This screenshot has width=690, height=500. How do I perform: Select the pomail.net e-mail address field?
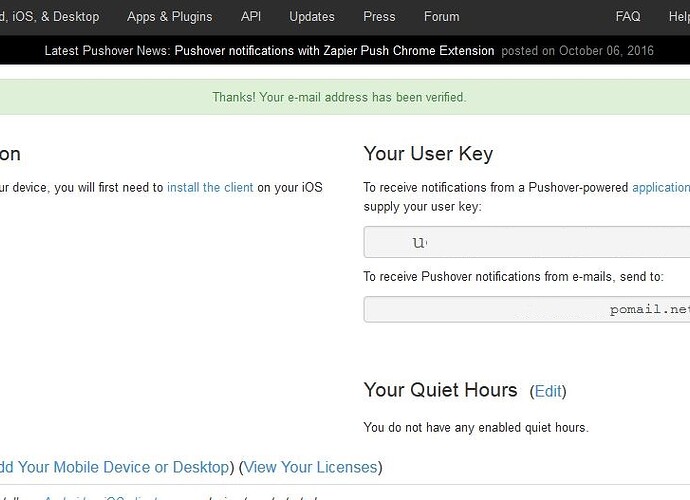(x=527, y=309)
